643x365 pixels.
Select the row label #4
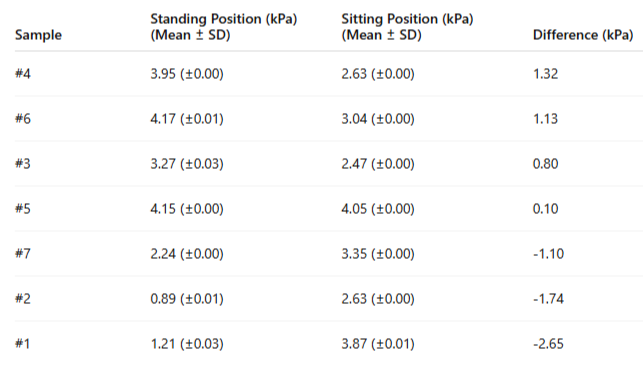[x=23, y=74]
